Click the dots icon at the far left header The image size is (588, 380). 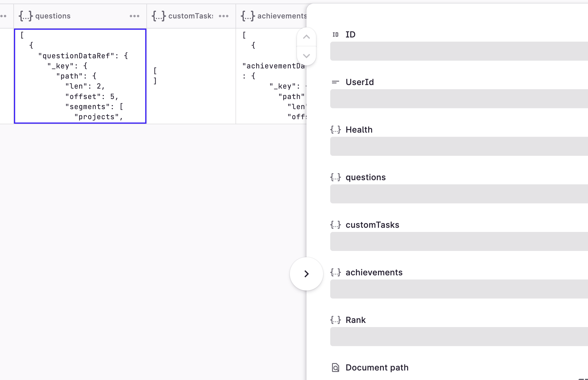pos(3,16)
